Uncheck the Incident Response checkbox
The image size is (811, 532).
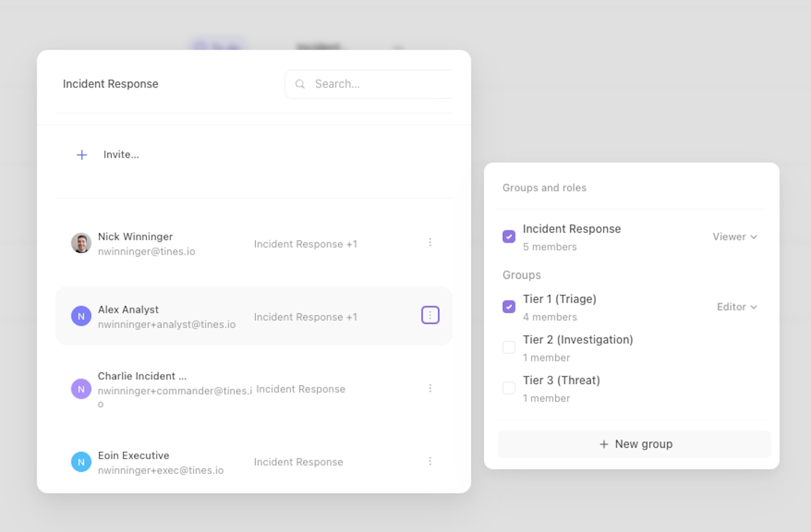509,236
